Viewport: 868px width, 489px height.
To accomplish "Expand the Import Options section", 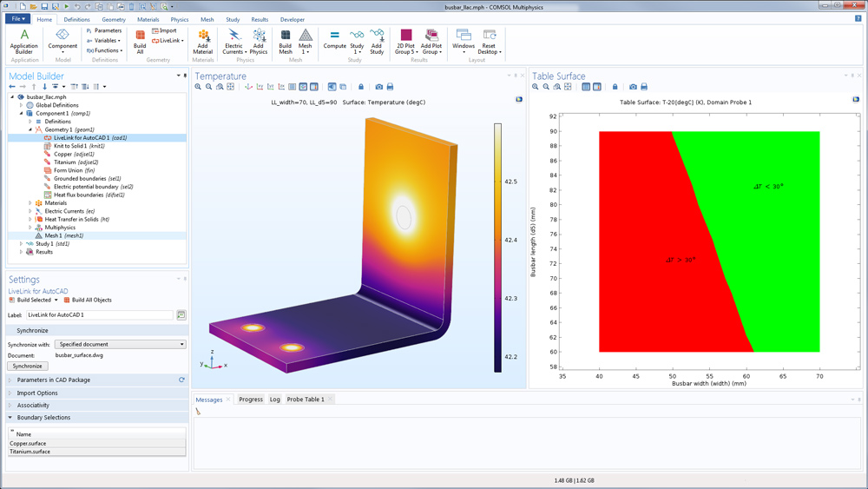I will click(37, 393).
